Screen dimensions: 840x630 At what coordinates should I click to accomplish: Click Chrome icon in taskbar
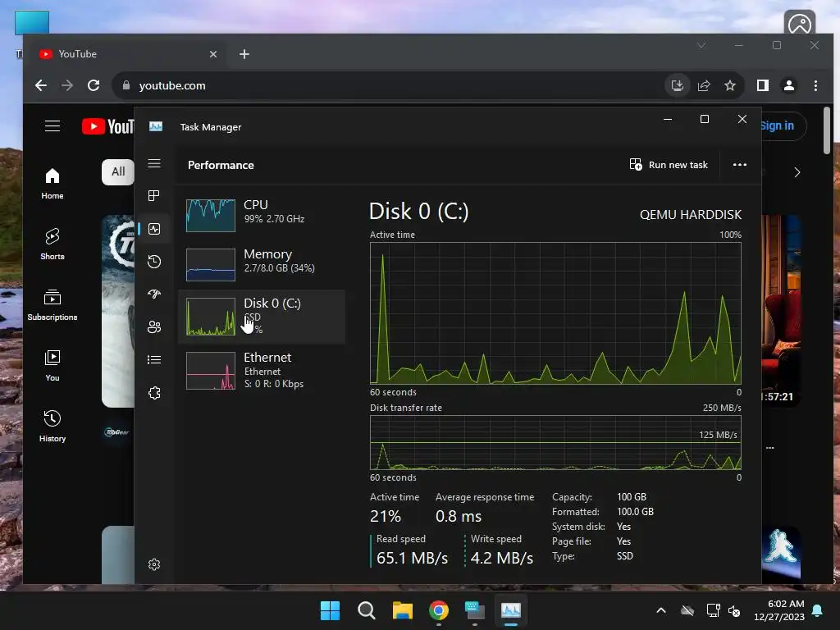pyautogui.click(x=439, y=610)
